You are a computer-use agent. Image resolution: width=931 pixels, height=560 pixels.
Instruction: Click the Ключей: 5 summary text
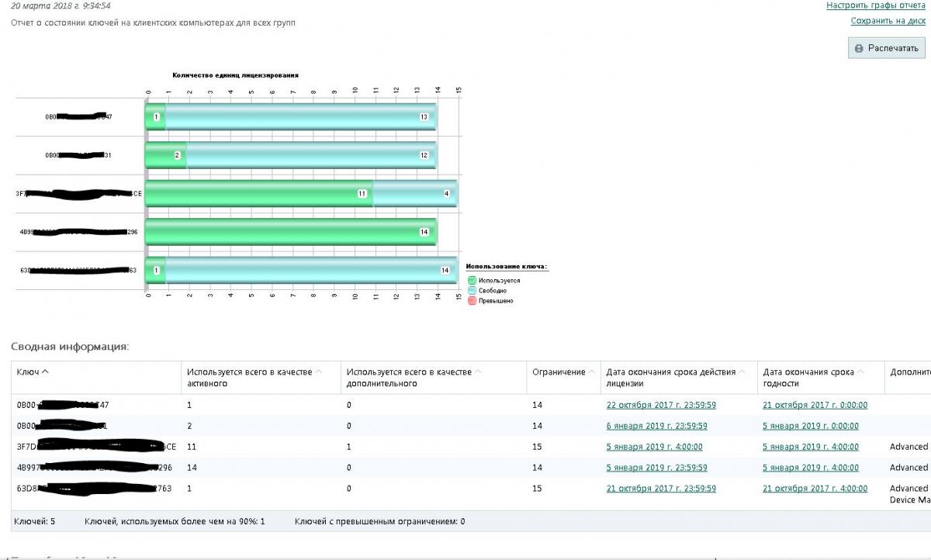point(34,521)
